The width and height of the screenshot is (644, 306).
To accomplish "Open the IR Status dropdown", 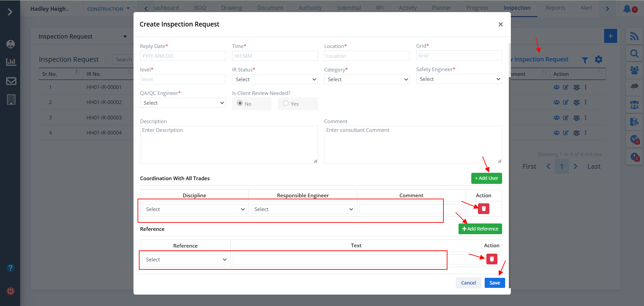I will (275, 80).
